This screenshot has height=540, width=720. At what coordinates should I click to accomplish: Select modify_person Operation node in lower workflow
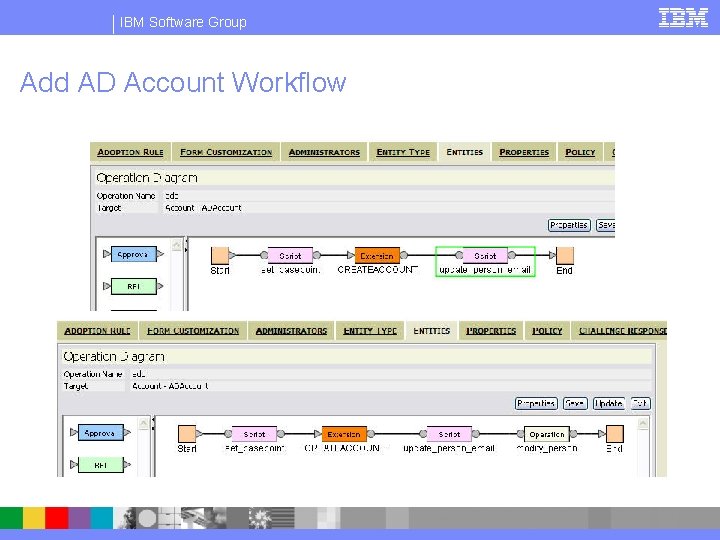[546, 434]
